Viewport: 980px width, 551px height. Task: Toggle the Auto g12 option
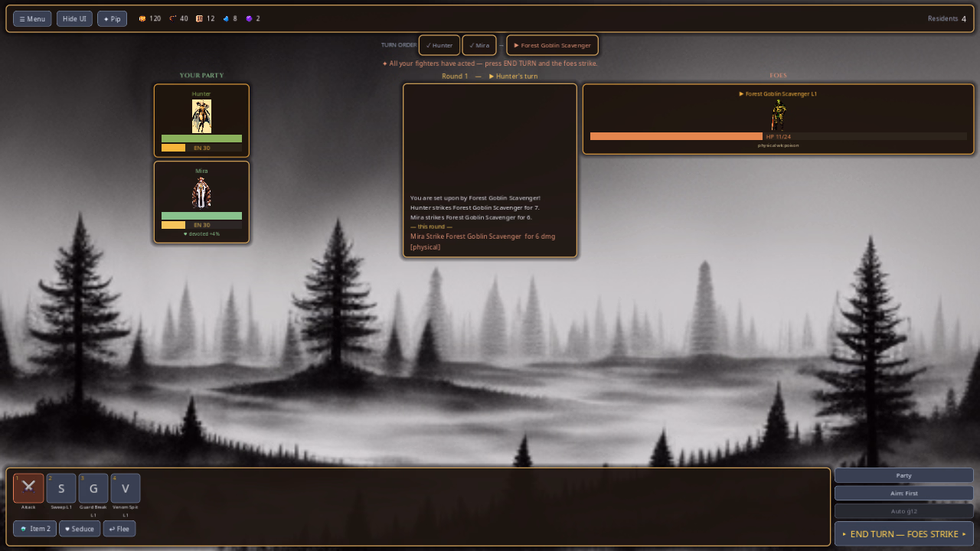[x=903, y=511]
